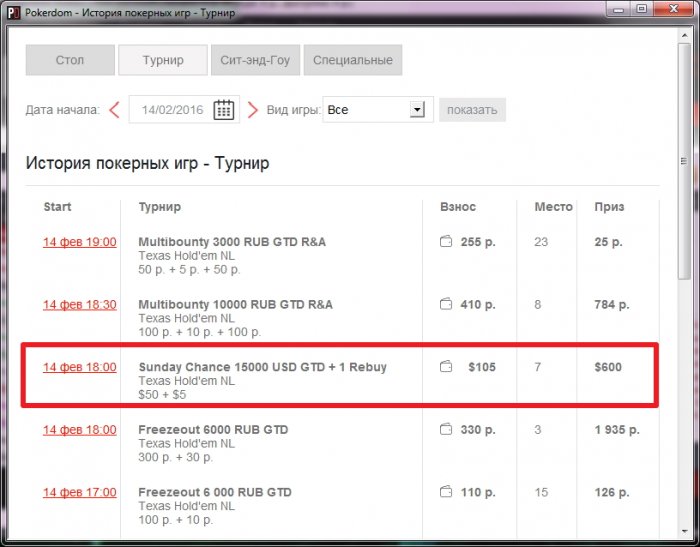Click the Место column header
Screen dimensions: 700x547
coord(554,207)
